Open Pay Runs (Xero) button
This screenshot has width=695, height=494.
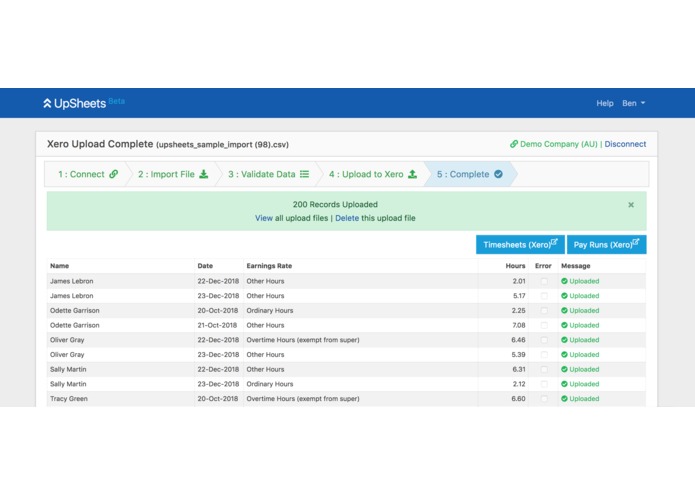(x=606, y=245)
